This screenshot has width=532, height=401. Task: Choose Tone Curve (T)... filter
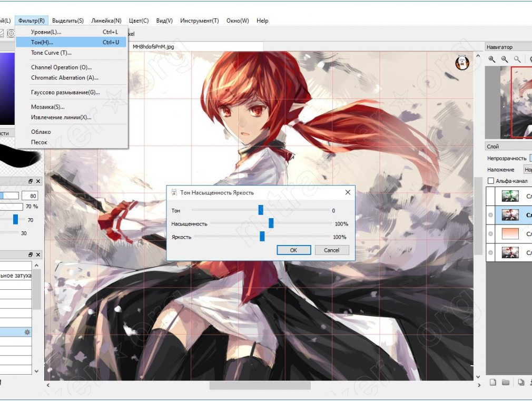(x=71, y=53)
